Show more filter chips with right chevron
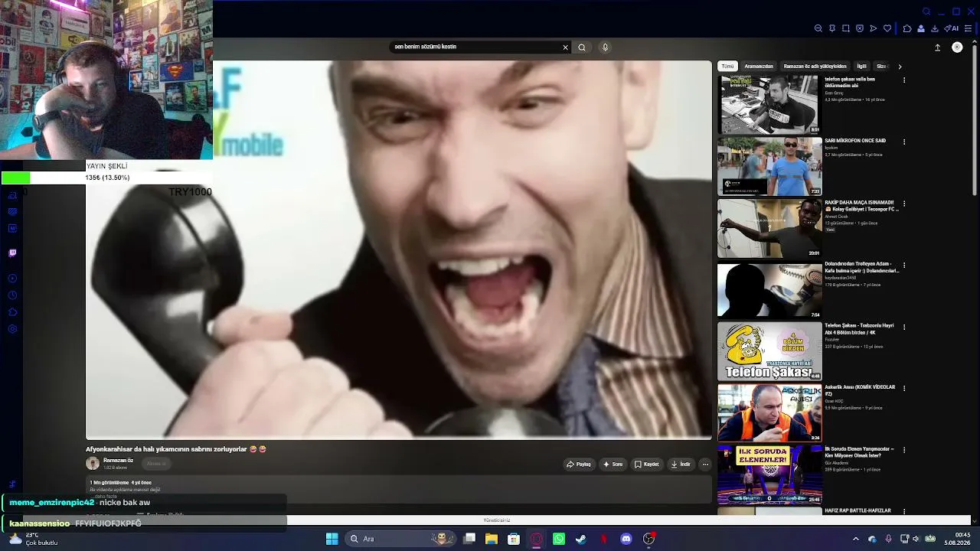980x551 pixels. [900, 67]
